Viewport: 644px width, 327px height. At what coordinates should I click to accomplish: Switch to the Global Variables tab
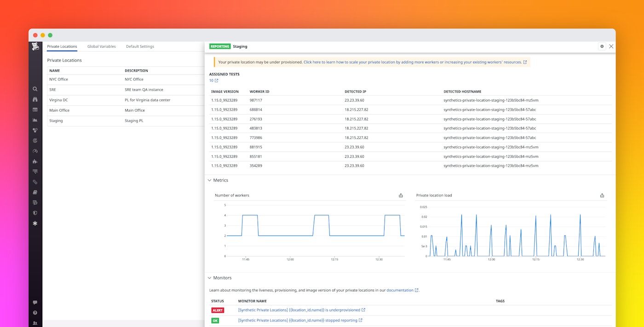coord(101,46)
